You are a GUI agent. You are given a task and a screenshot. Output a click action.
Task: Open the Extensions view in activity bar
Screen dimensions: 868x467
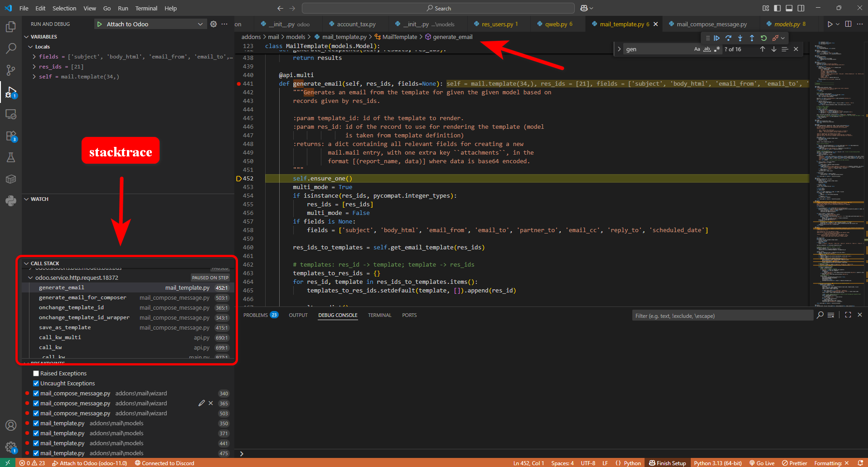pos(11,136)
